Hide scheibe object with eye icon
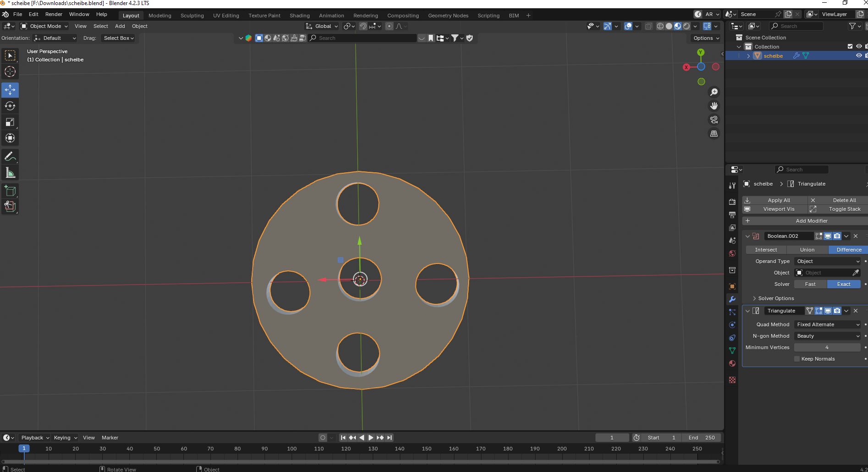The width and height of the screenshot is (868, 472). pos(859,55)
